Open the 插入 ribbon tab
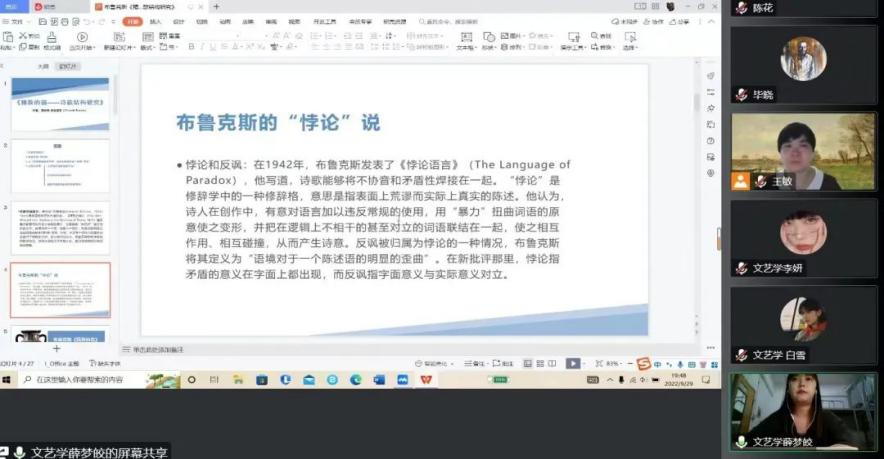This screenshot has width=884, height=459. click(155, 21)
